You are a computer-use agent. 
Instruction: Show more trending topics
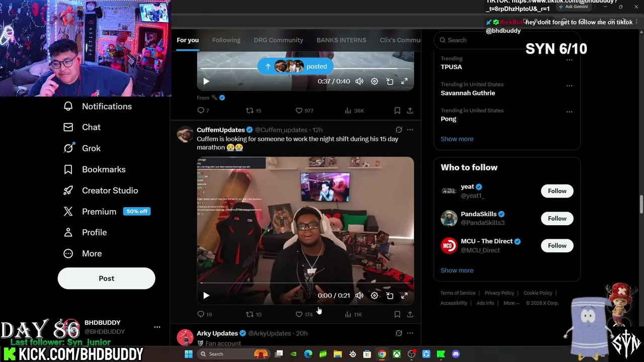click(x=457, y=139)
